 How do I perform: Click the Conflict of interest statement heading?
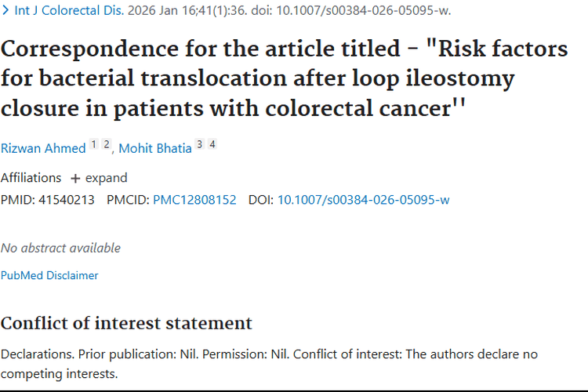126,323
